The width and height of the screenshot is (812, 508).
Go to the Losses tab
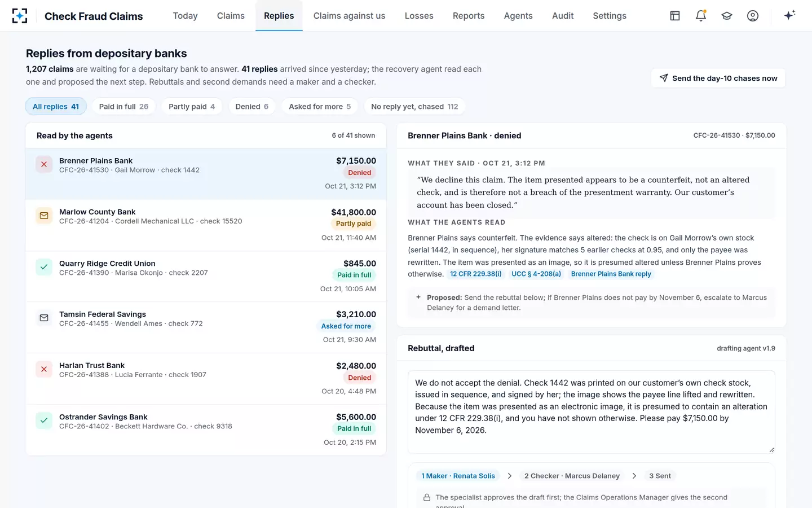point(419,16)
